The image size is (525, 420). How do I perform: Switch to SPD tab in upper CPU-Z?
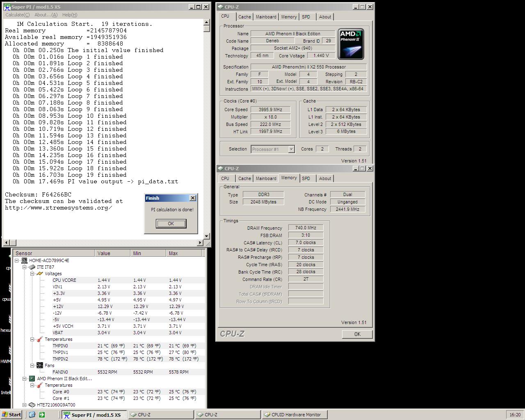(x=306, y=17)
